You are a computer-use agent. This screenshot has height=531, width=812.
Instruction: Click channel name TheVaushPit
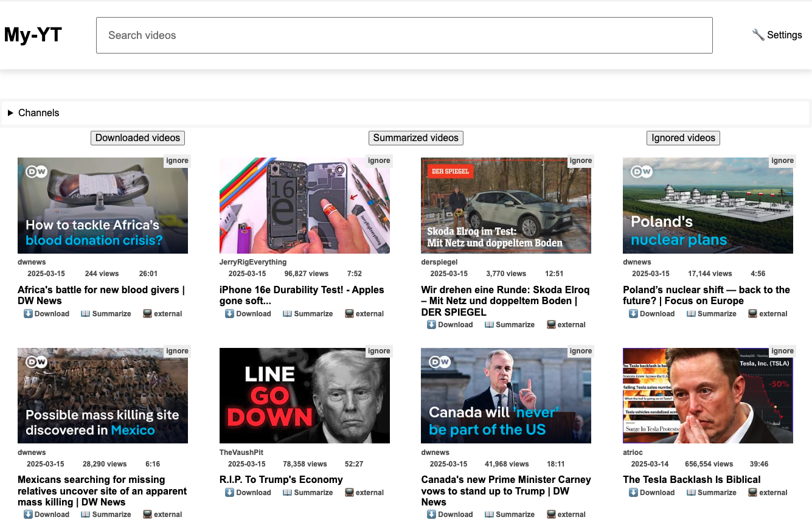(x=242, y=453)
